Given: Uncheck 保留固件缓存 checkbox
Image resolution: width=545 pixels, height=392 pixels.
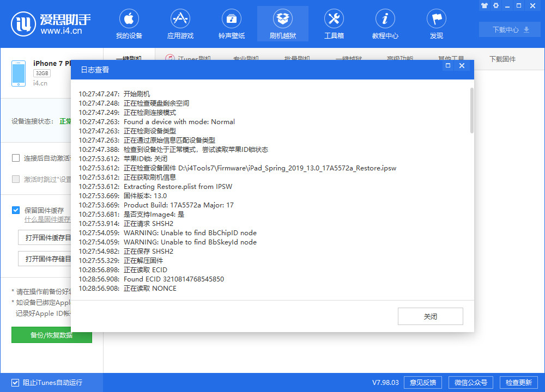Looking at the screenshot, I should click(x=16, y=210).
